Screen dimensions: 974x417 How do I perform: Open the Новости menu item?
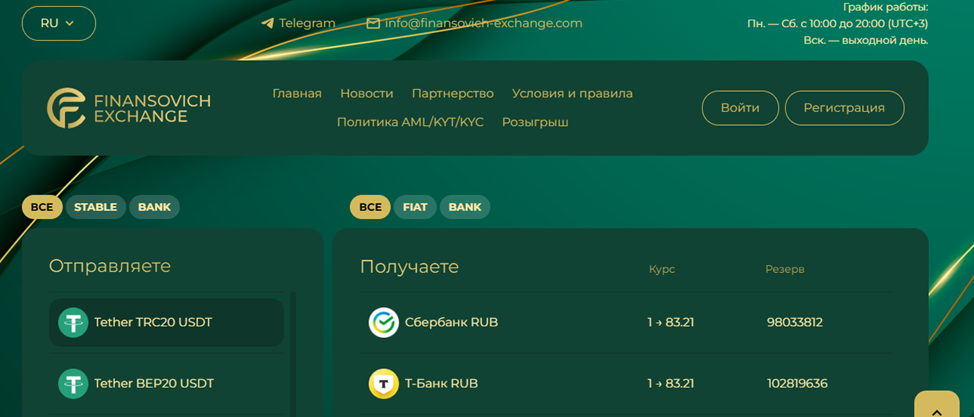pos(366,94)
